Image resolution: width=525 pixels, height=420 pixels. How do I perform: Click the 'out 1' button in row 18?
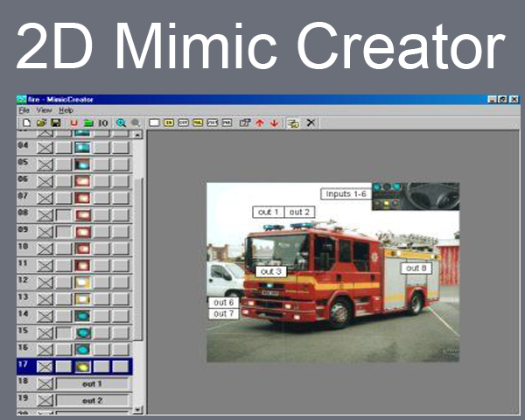[92, 384]
